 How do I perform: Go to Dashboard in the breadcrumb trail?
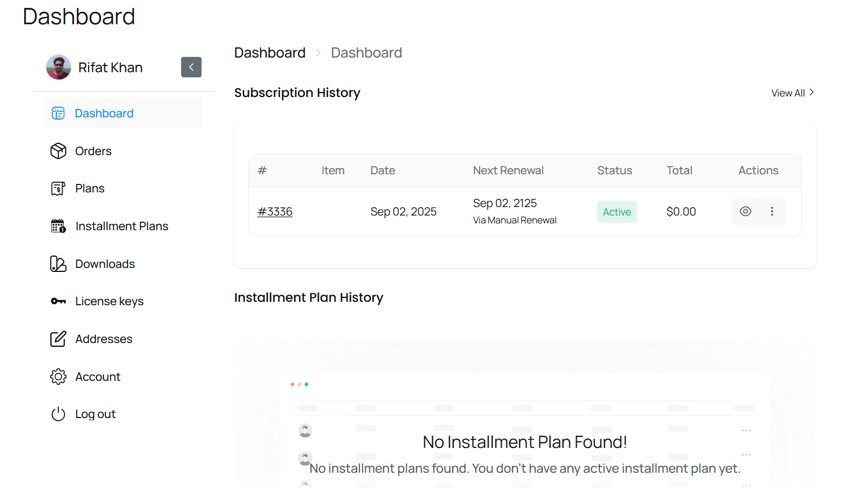(270, 52)
